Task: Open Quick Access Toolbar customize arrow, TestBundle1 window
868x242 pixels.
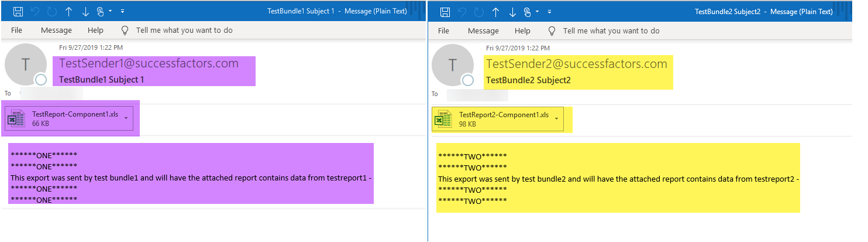Action: tap(122, 12)
